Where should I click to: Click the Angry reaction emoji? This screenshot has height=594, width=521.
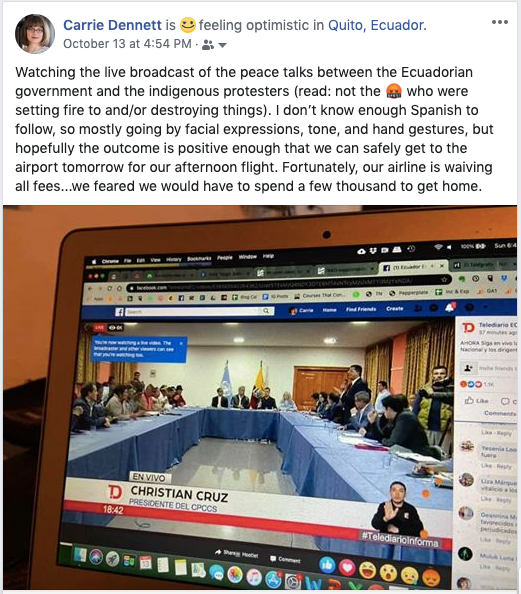(431, 579)
